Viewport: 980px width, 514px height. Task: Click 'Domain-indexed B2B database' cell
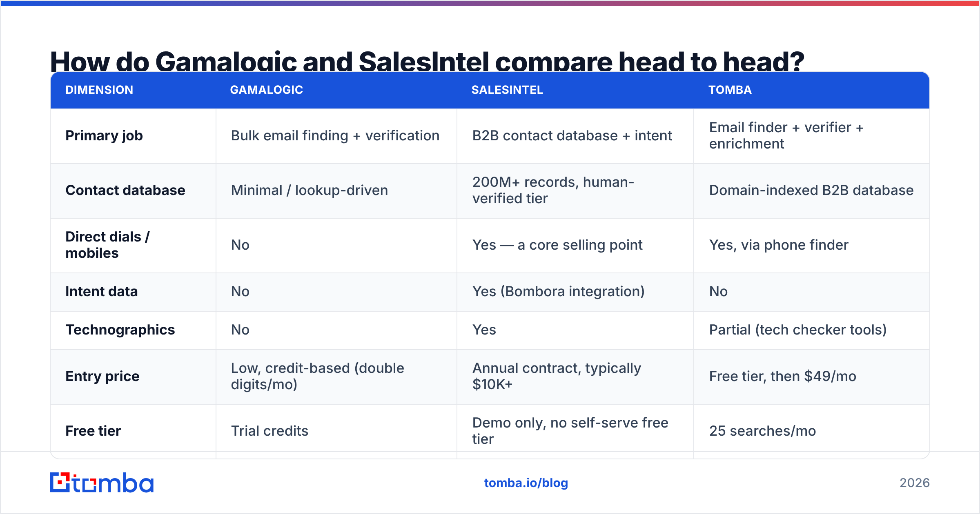point(811,190)
